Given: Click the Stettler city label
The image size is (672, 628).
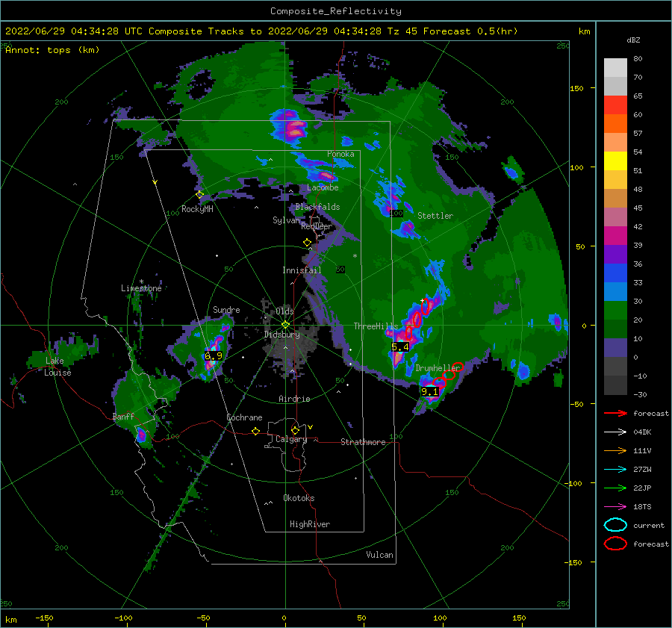Looking at the screenshot, I should pyautogui.click(x=435, y=216).
